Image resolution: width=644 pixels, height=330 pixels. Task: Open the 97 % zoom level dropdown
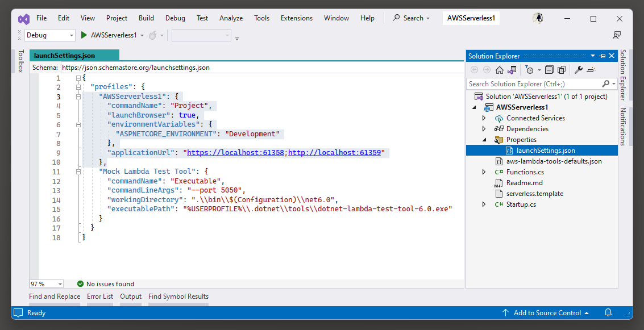click(x=60, y=284)
